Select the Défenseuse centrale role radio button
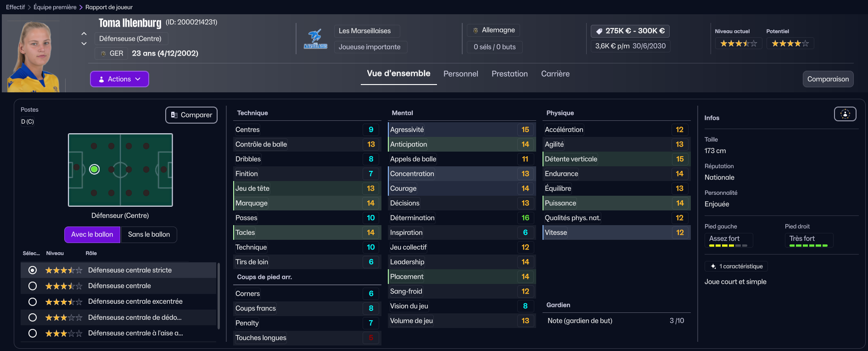 [x=33, y=286]
